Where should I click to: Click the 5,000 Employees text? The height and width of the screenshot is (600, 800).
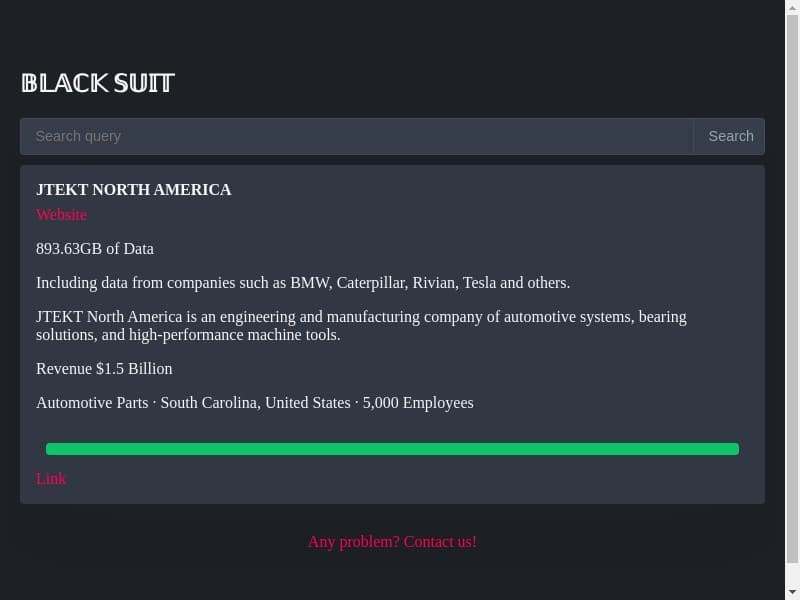coord(418,403)
